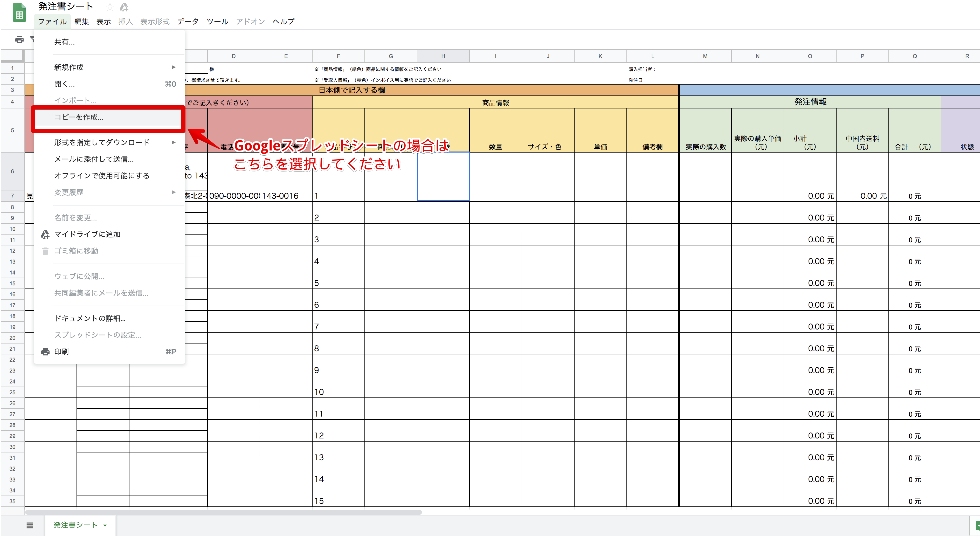This screenshot has height=536, width=980.
Task: Select コピーを作成... from the File menu
Action: 79,117
